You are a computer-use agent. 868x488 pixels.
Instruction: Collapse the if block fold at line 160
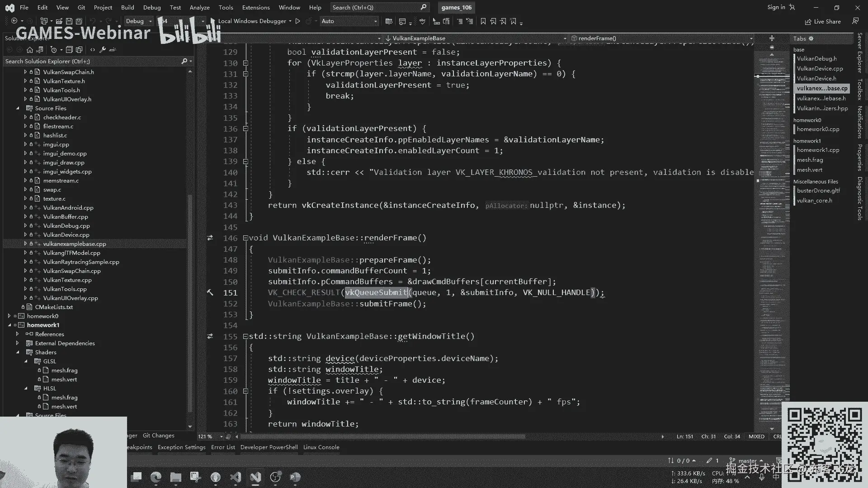point(245,391)
